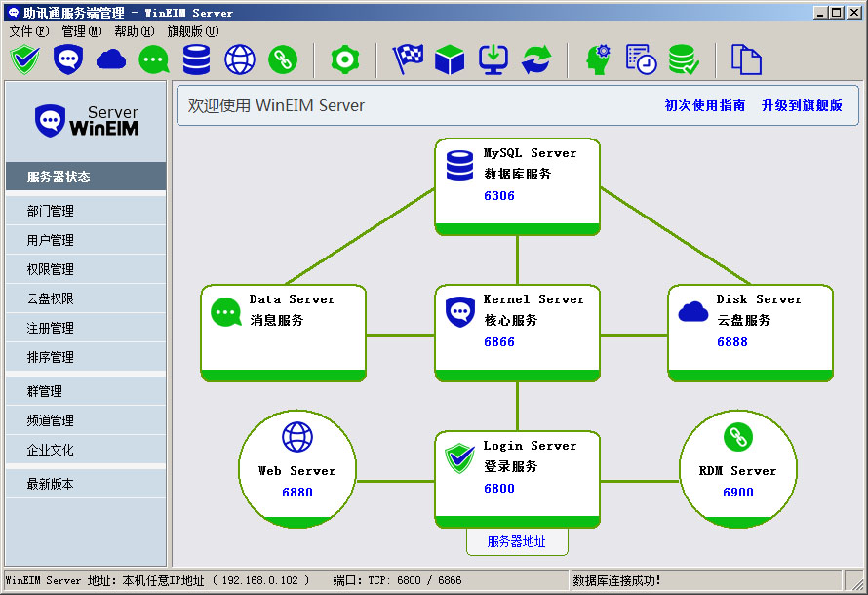
Task: Open the 旗舰版(U) menu
Action: click(193, 31)
